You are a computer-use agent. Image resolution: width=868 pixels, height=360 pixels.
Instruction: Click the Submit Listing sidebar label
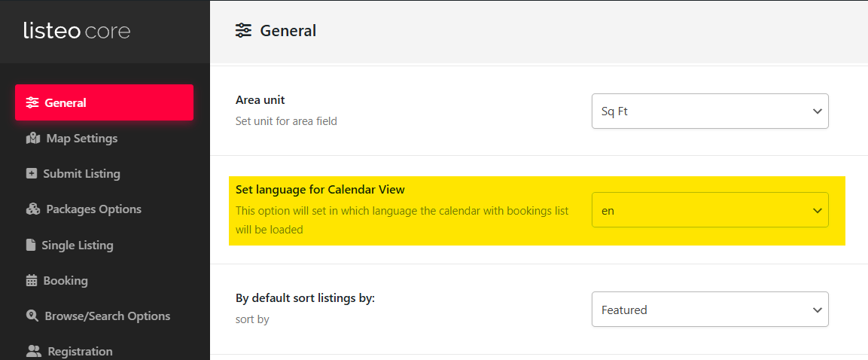pos(81,174)
